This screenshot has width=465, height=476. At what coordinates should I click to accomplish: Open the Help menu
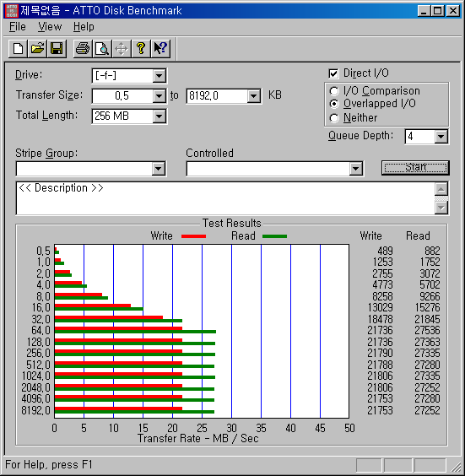click(84, 27)
